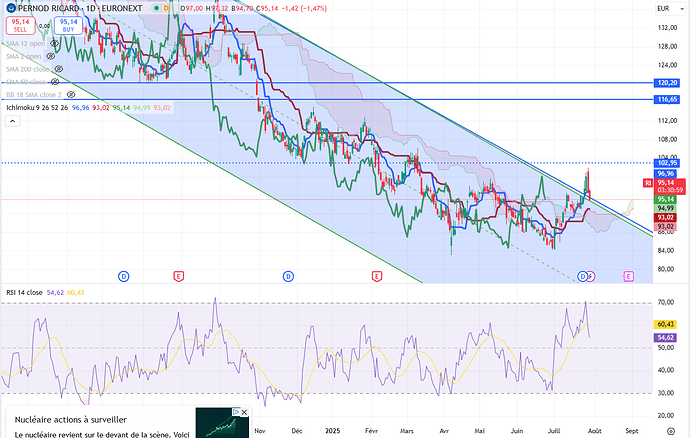The width and height of the screenshot is (690, 438).
Task: Click the rightmost purple E earnings marker
Action: click(629, 274)
